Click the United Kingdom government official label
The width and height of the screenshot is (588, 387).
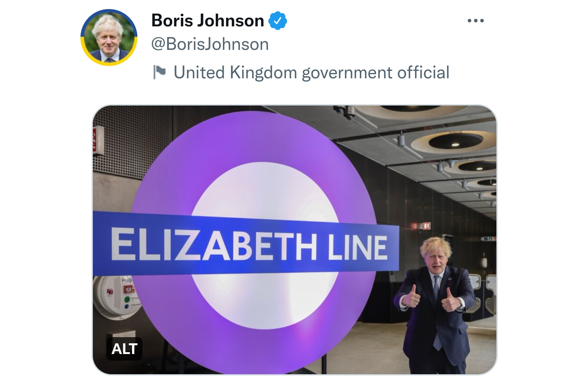[311, 73]
